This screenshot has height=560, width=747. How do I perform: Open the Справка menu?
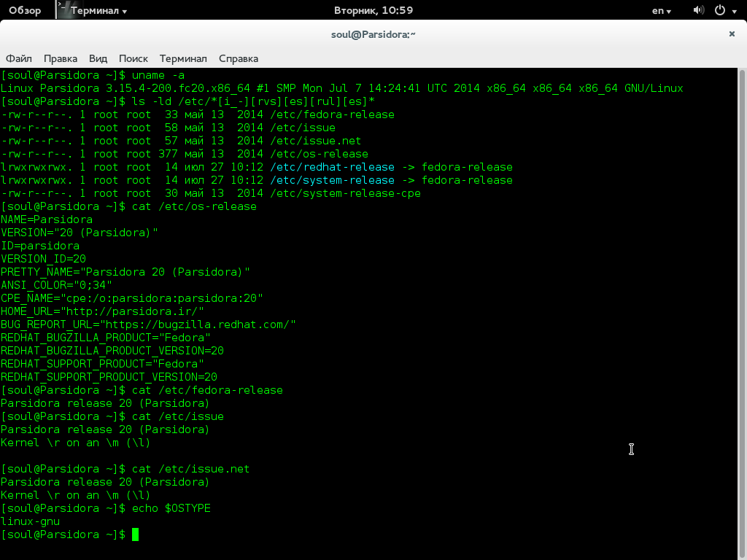tap(239, 58)
